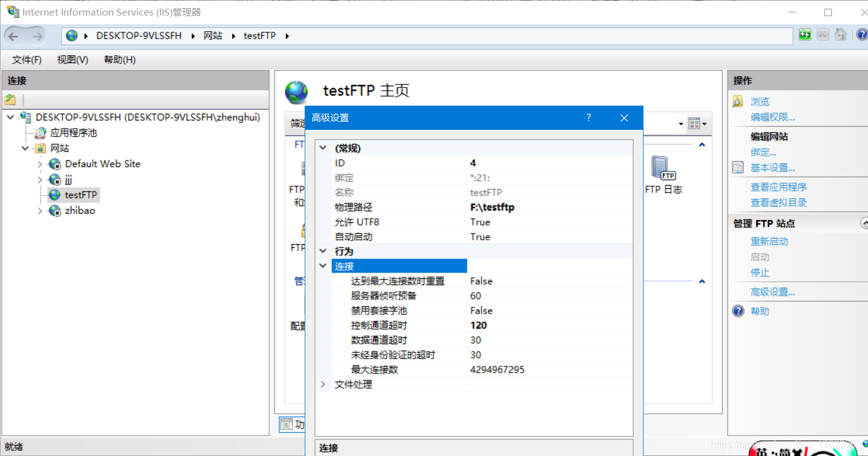Collapse the 网站 node in the tree
The image size is (868, 456).
(x=25, y=148)
